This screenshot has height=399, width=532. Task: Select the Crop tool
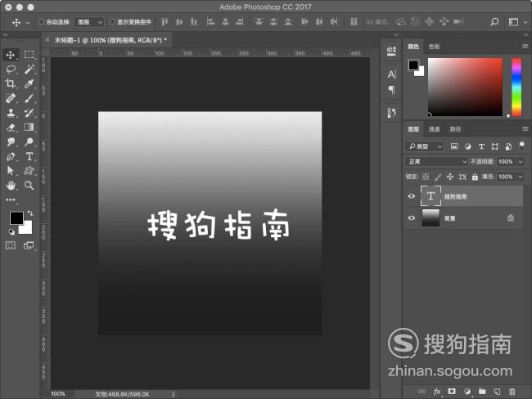coord(11,83)
